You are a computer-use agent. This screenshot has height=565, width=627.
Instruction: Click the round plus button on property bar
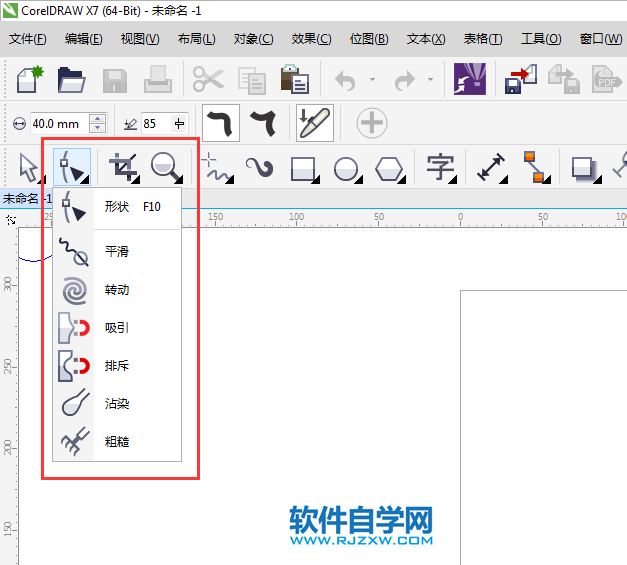click(x=372, y=123)
